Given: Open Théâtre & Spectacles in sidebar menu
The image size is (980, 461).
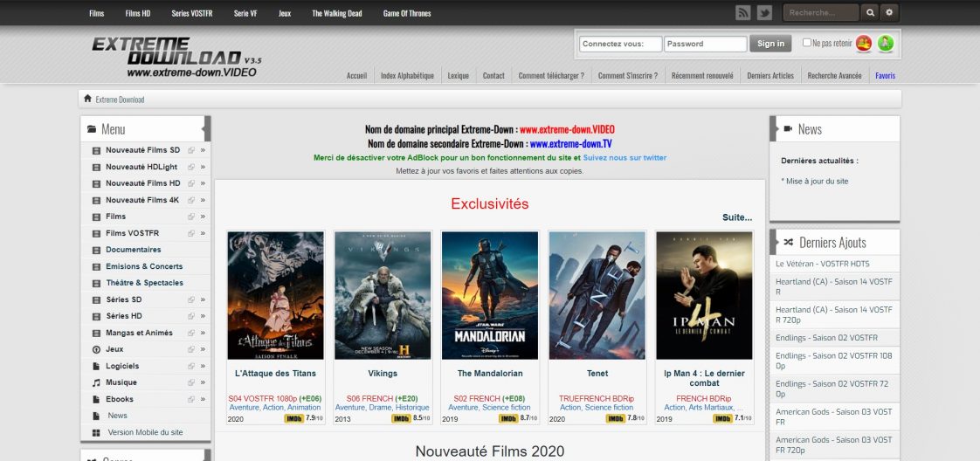Looking at the screenshot, I should coord(144,283).
